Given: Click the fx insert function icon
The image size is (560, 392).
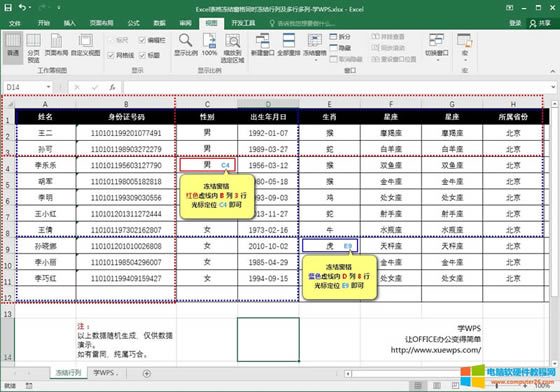Looking at the screenshot, I should pyautogui.click(x=112, y=87).
